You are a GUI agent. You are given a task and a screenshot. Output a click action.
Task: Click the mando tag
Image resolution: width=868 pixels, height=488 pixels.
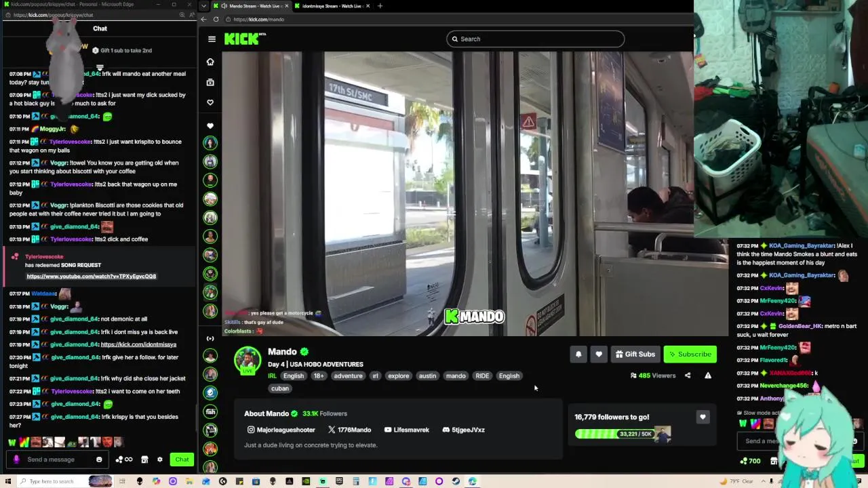[456, 376]
